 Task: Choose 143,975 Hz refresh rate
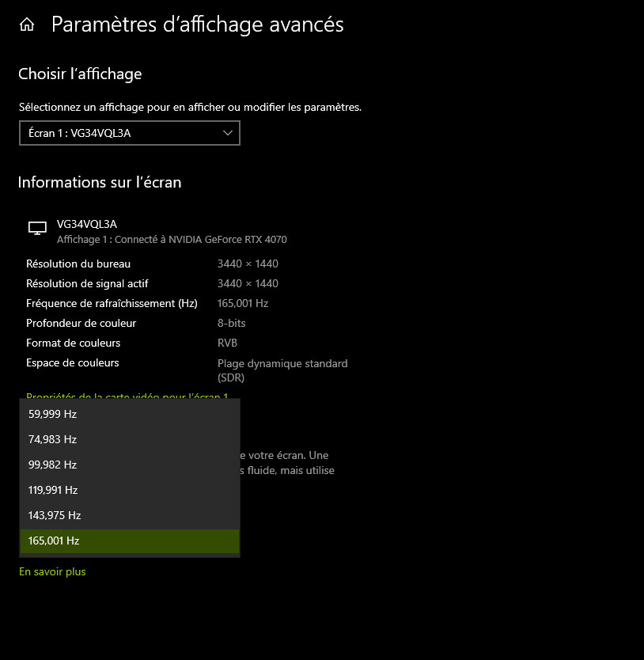pyautogui.click(x=130, y=515)
